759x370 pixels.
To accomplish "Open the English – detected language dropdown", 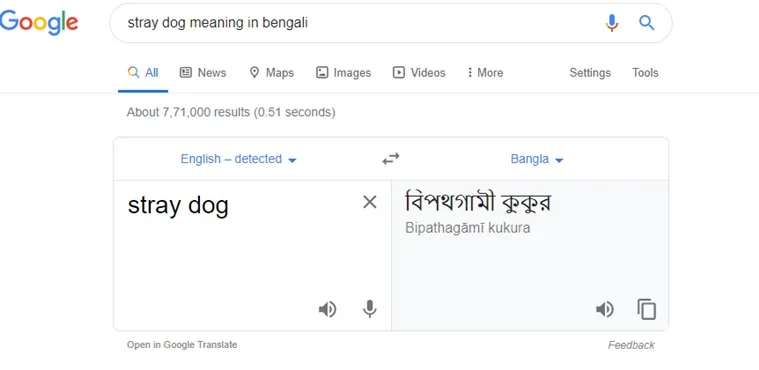I will point(238,159).
